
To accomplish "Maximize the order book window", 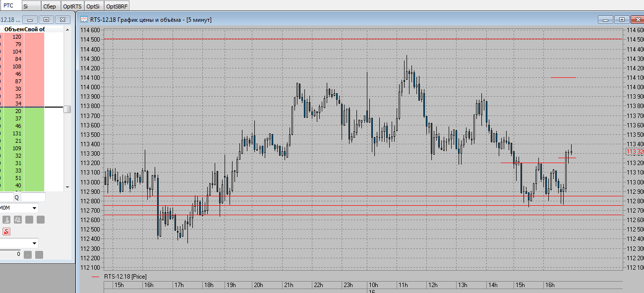I will coord(46,19).
